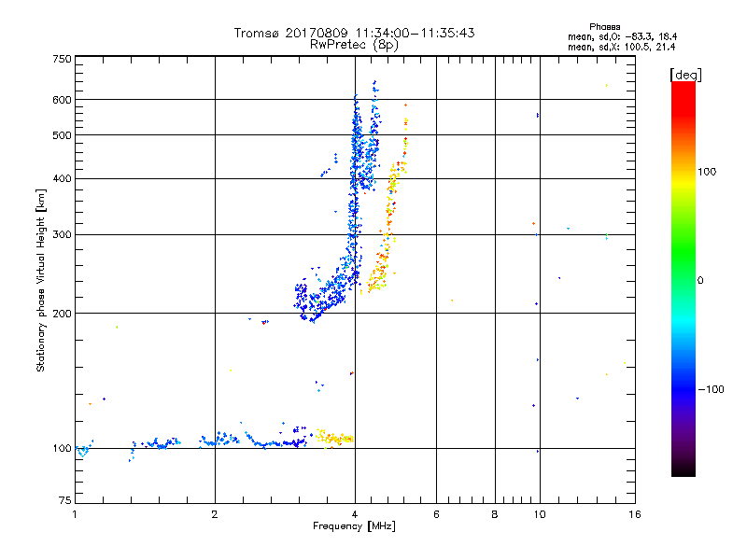The width and height of the screenshot is (747, 560).
Task: Click the y-axis tick label "600"
Action: 62,100
